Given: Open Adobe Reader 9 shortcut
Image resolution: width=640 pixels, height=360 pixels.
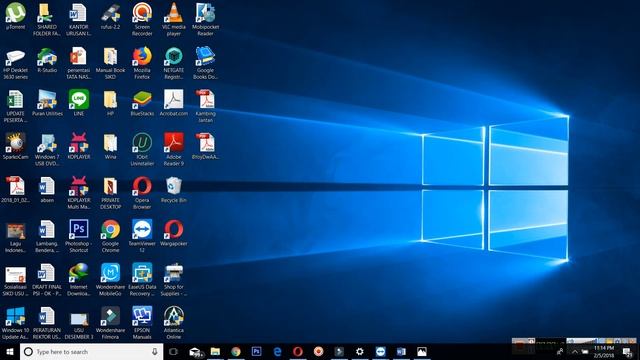Looking at the screenshot, I should (173, 150).
